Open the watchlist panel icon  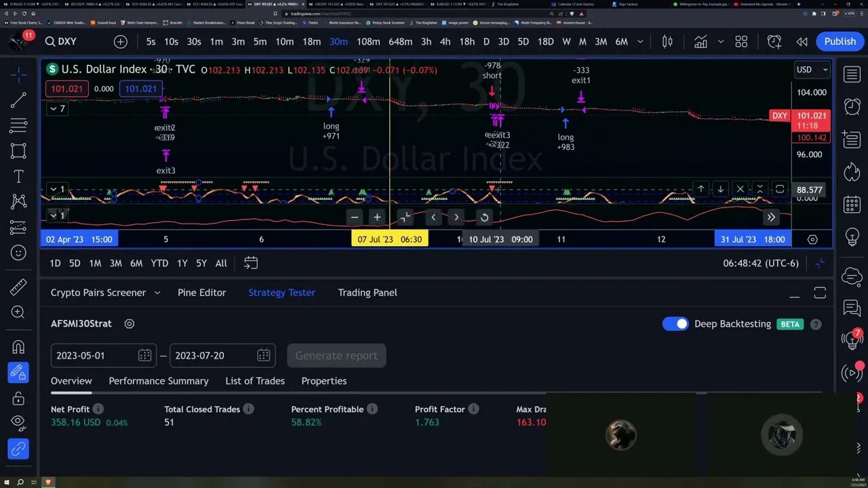pos(852,74)
